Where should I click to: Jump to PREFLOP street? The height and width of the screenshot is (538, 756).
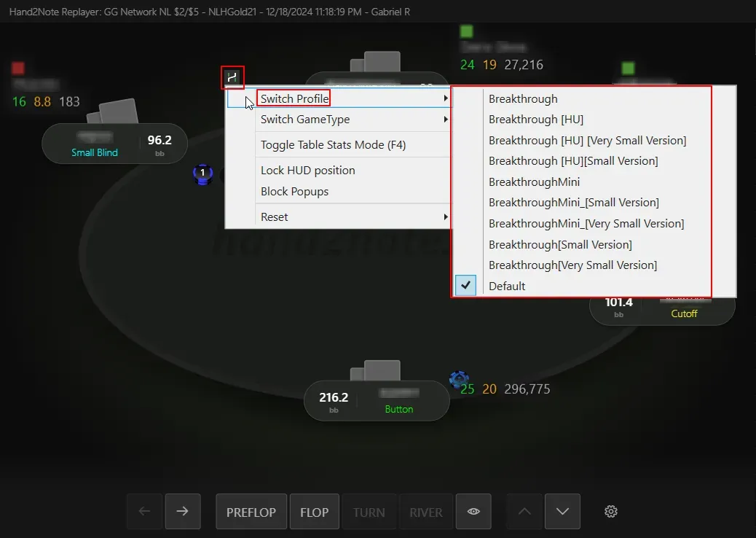(251, 512)
